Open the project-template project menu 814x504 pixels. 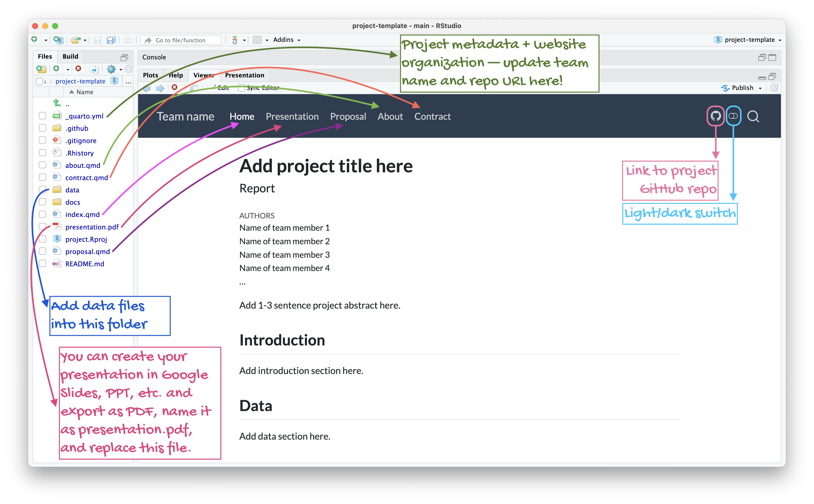point(749,40)
